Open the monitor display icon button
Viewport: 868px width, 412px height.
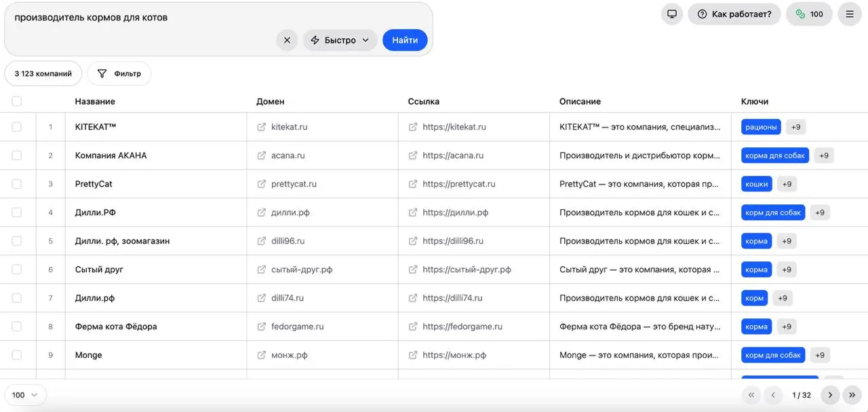[672, 14]
